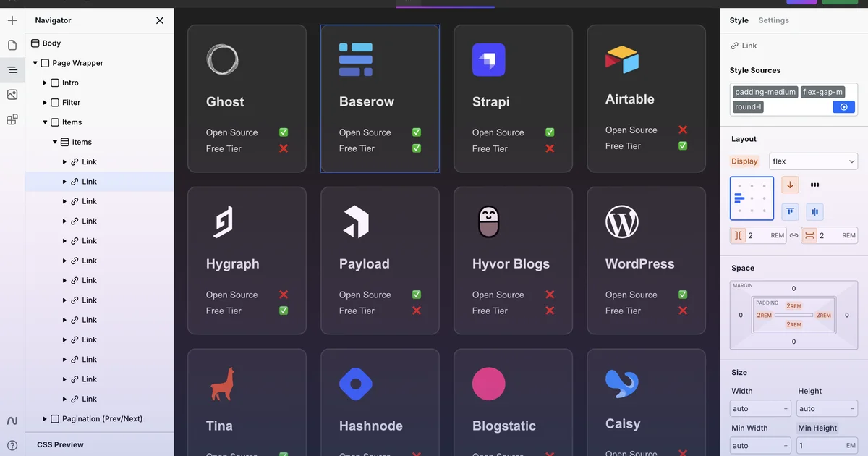868x456 pixels.
Task: Toggle the justify content center button
Action: [x=815, y=212]
